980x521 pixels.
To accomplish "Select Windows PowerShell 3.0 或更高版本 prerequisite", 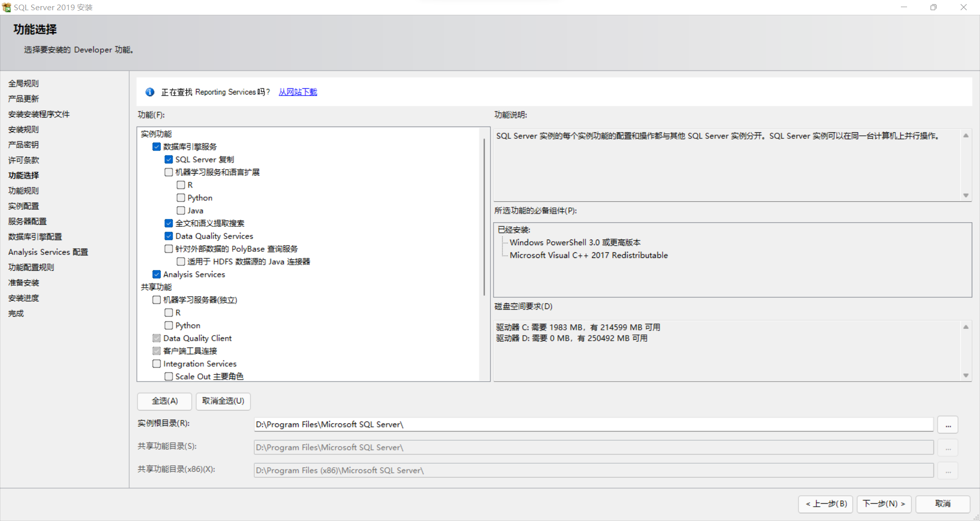I will 575,243.
